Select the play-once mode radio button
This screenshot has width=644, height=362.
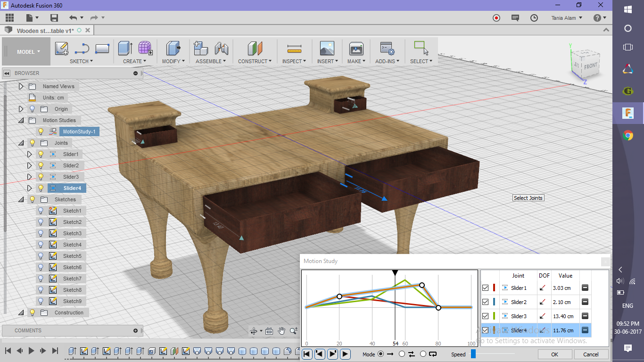point(381,354)
